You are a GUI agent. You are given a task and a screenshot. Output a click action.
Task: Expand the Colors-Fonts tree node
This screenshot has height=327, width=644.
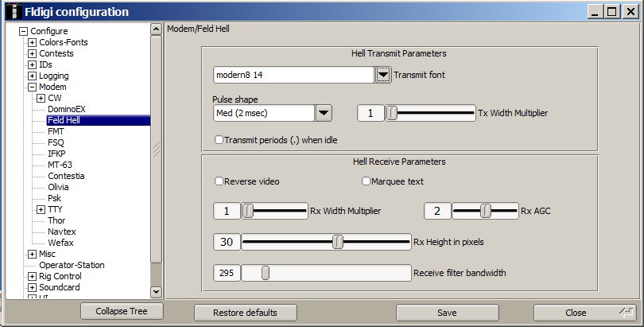[x=32, y=42]
